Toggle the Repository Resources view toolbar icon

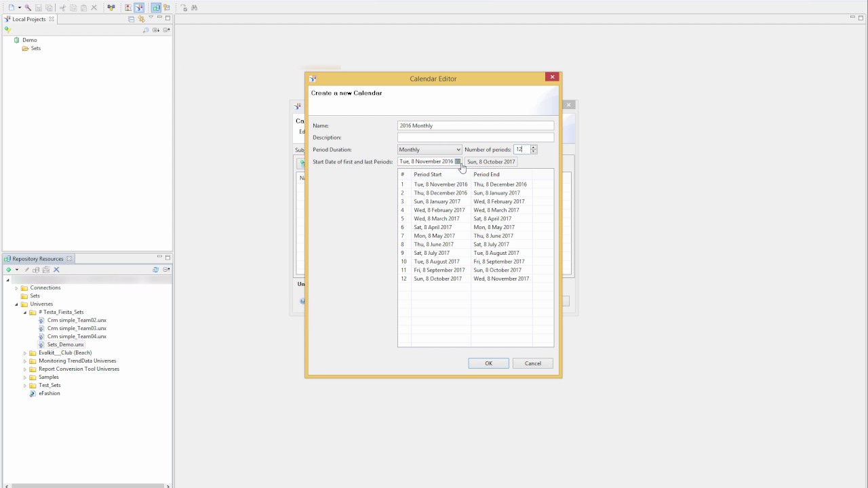(156, 7)
